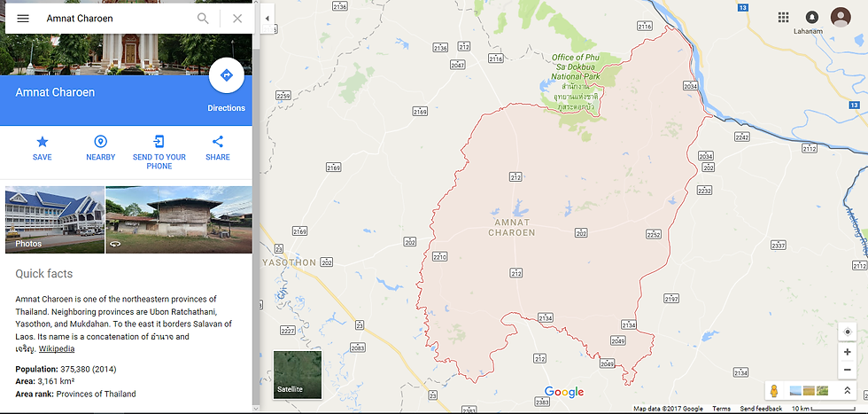Select Send to your phone
Image resolution: width=868 pixels, height=414 pixels.
tap(159, 152)
